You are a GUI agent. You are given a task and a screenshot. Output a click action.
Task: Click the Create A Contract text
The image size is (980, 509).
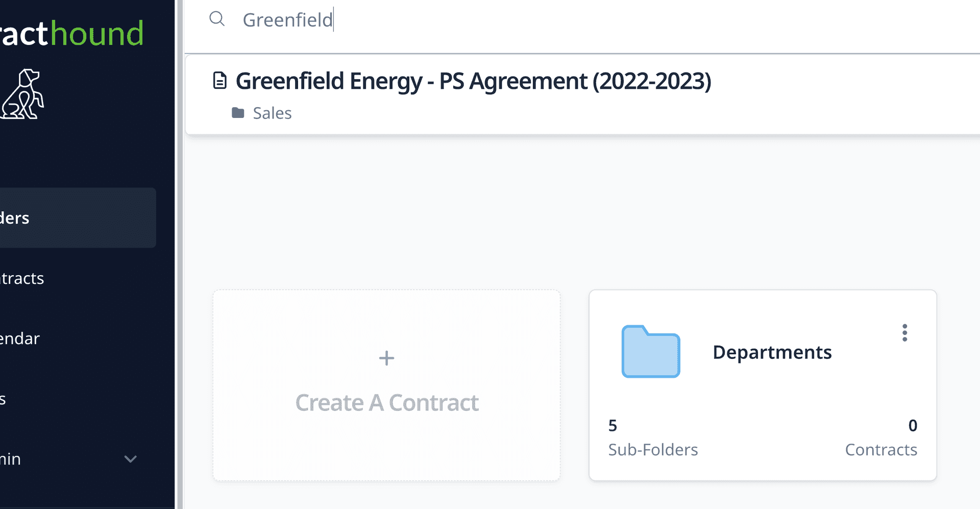387,403
